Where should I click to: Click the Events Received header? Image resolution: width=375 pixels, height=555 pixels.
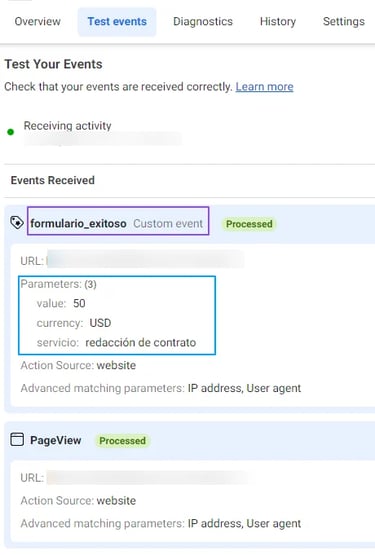point(53,180)
